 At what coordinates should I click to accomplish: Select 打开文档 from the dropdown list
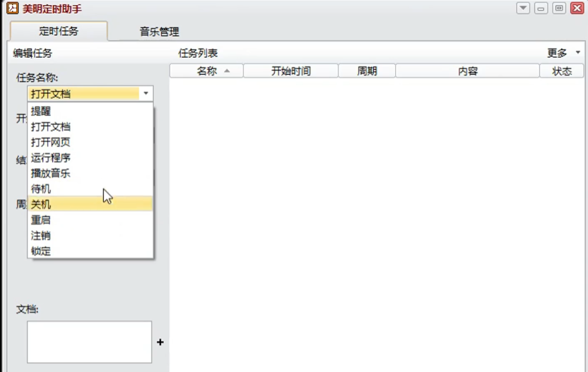click(x=90, y=126)
